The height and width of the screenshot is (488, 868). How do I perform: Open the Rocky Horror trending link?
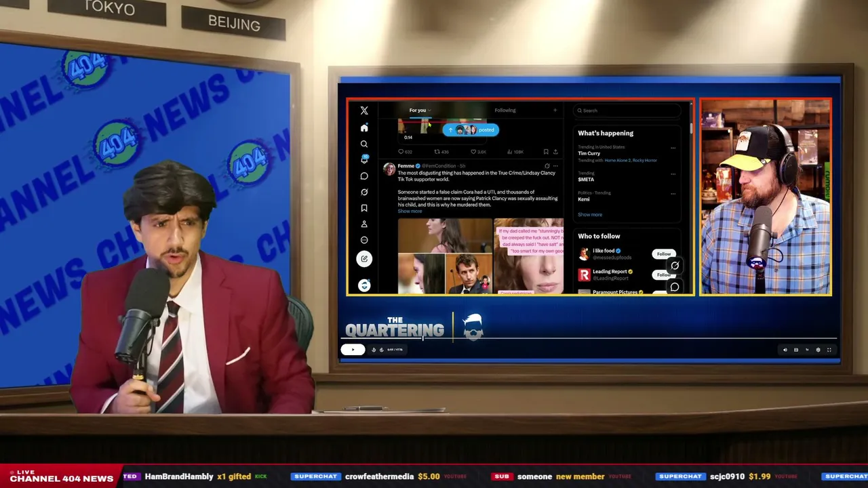coord(644,161)
